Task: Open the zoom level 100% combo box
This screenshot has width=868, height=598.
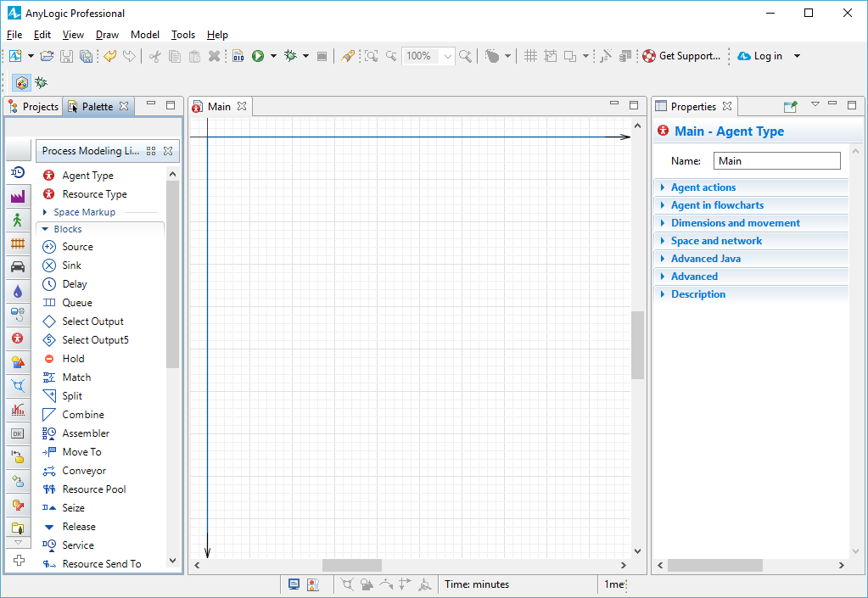Action: [x=428, y=56]
